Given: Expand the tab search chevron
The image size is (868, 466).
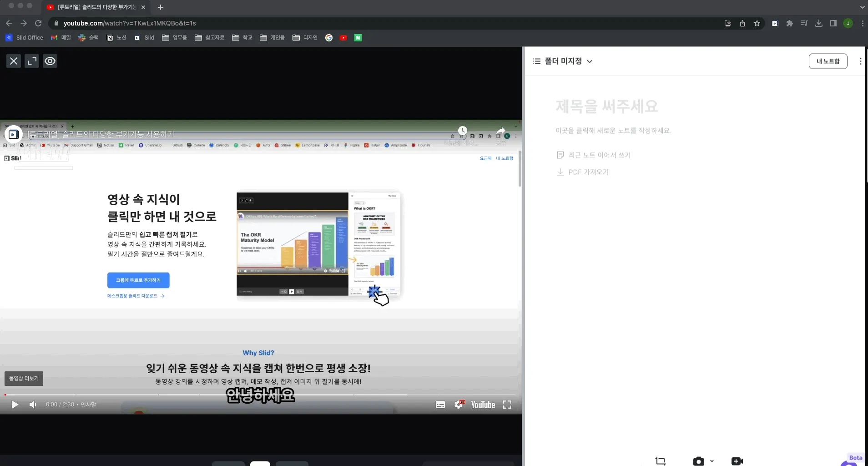Looking at the screenshot, I should 862,7.
